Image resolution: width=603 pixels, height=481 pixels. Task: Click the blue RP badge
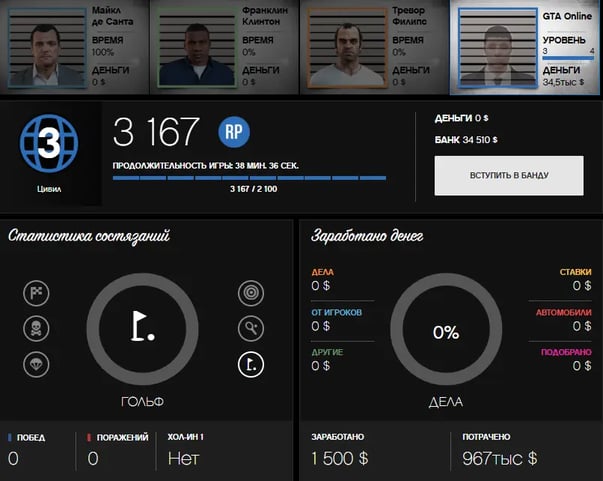click(233, 131)
